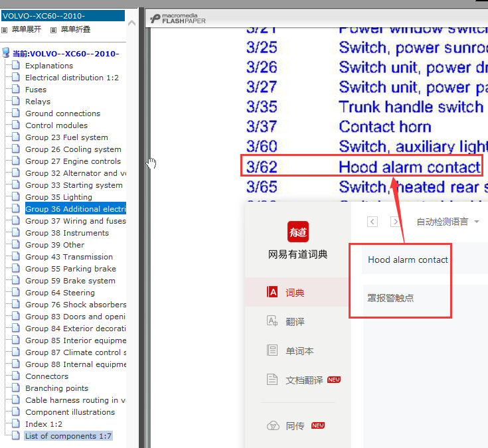Open the Fuses page
488x448 pixels.
(36, 90)
